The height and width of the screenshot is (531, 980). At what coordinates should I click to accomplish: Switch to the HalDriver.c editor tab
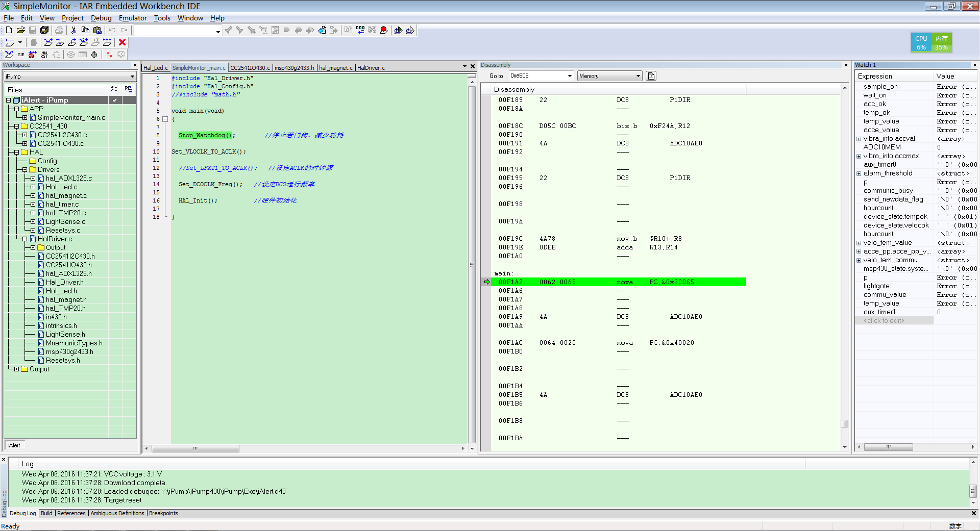click(x=371, y=68)
